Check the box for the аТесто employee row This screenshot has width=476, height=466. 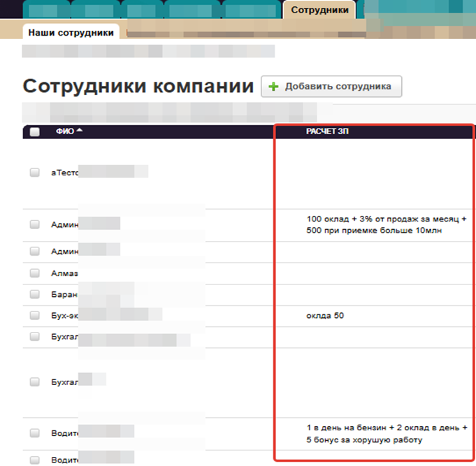tap(34, 173)
